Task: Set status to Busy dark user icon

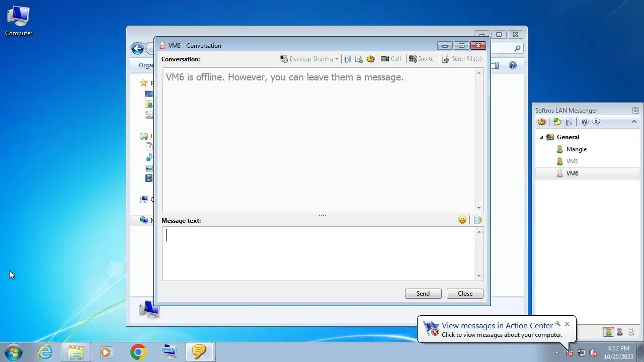Action: [x=620, y=332]
